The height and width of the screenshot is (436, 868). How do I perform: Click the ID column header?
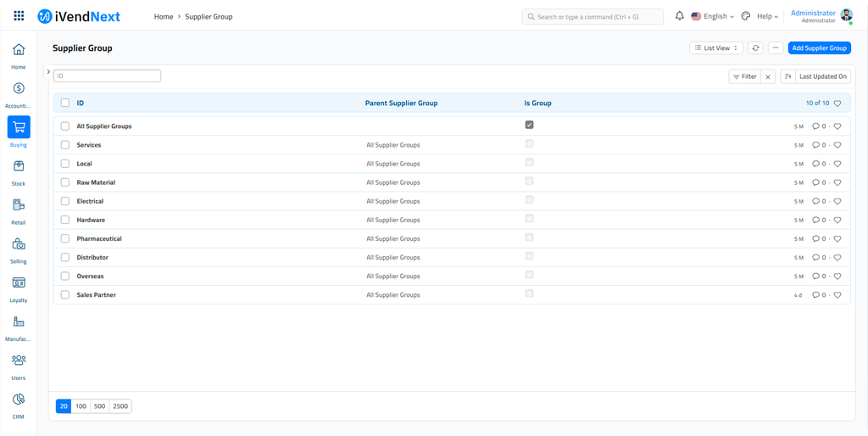[81, 103]
